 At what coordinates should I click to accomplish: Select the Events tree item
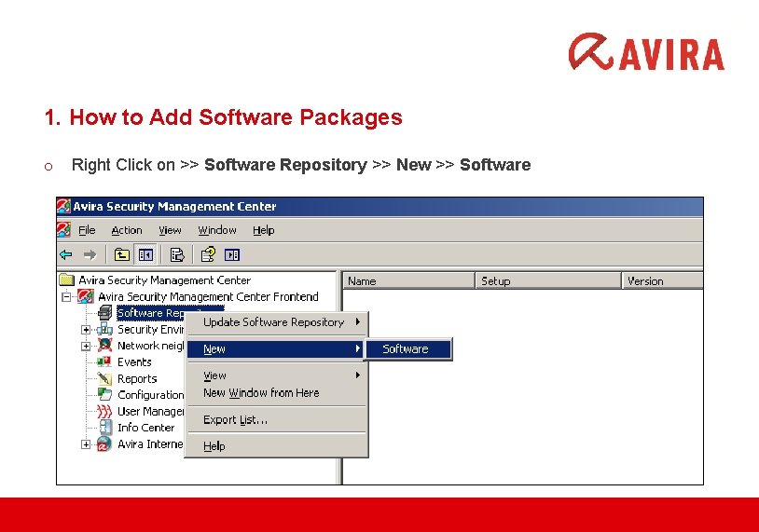click(134, 361)
